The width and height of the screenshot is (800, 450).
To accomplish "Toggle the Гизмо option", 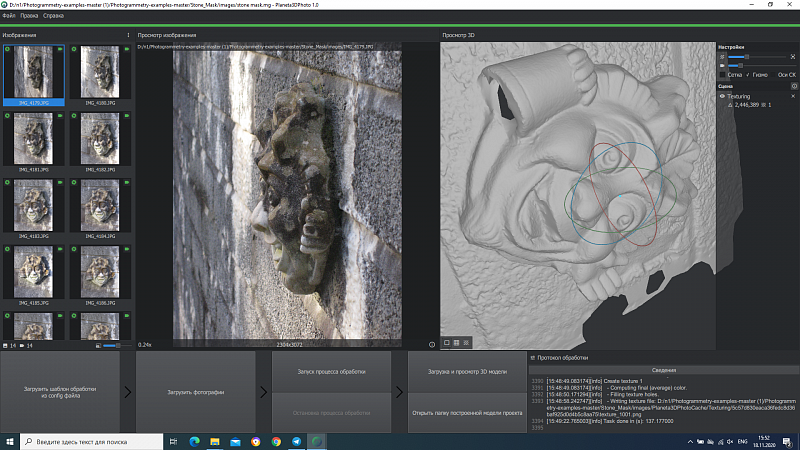I will coord(748,74).
